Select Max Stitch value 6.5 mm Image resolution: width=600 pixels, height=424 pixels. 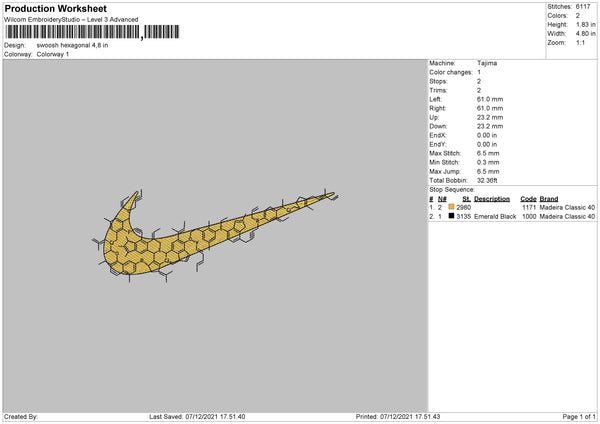pyautogui.click(x=488, y=153)
